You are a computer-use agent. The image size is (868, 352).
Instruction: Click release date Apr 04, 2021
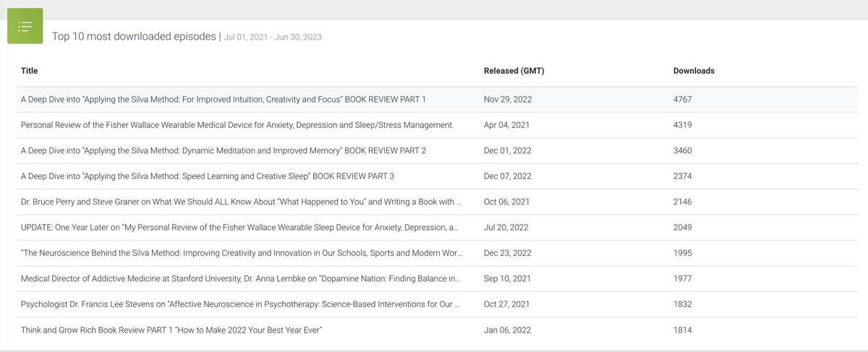(506, 125)
